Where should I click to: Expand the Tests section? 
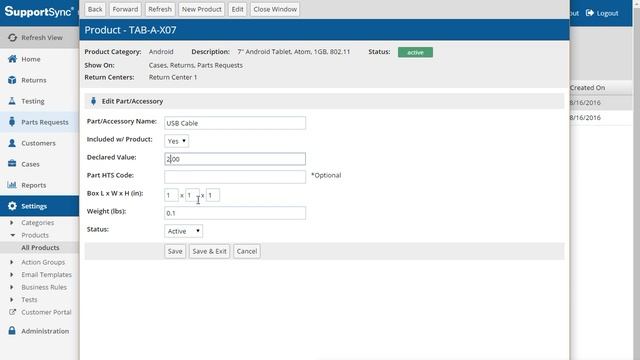tap(11, 300)
